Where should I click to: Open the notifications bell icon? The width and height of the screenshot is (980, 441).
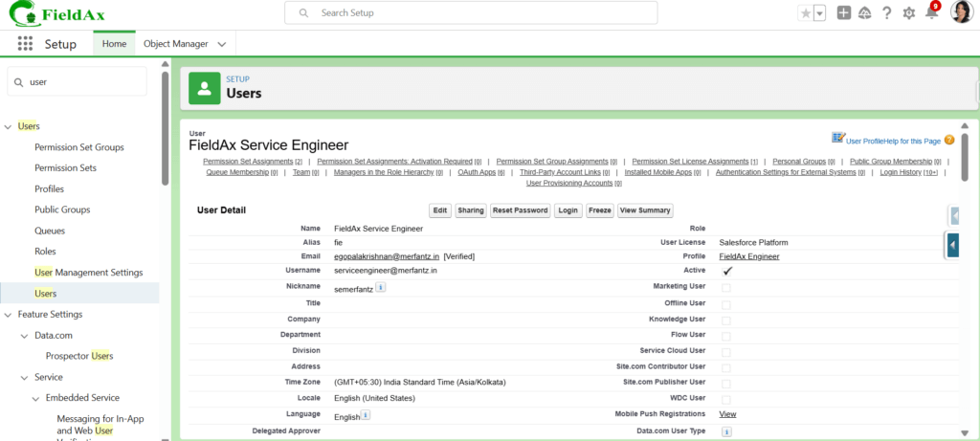point(931,12)
